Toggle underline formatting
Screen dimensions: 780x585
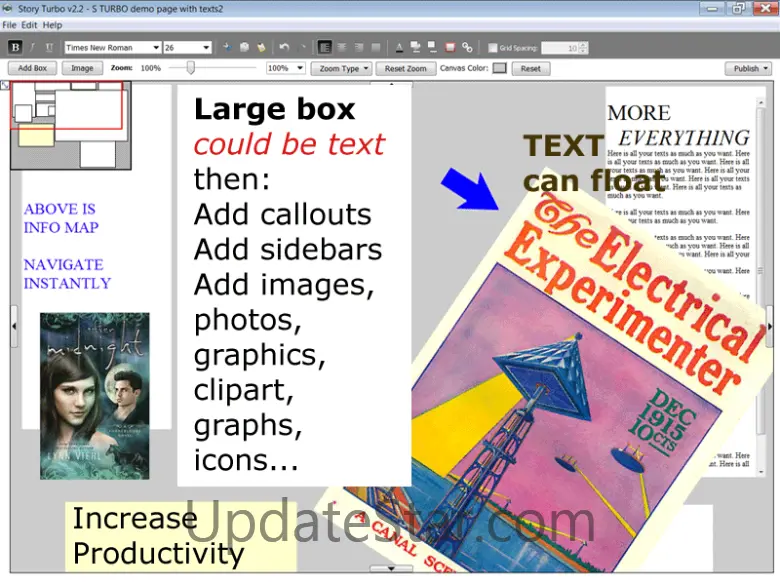49,47
